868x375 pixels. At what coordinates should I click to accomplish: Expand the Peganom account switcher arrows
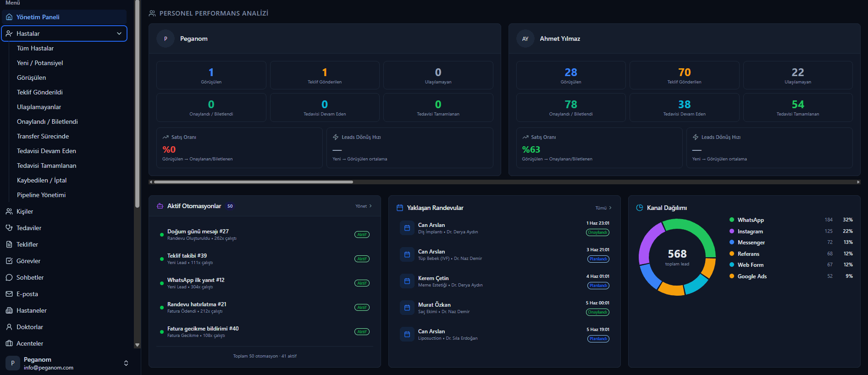tap(126, 363)
